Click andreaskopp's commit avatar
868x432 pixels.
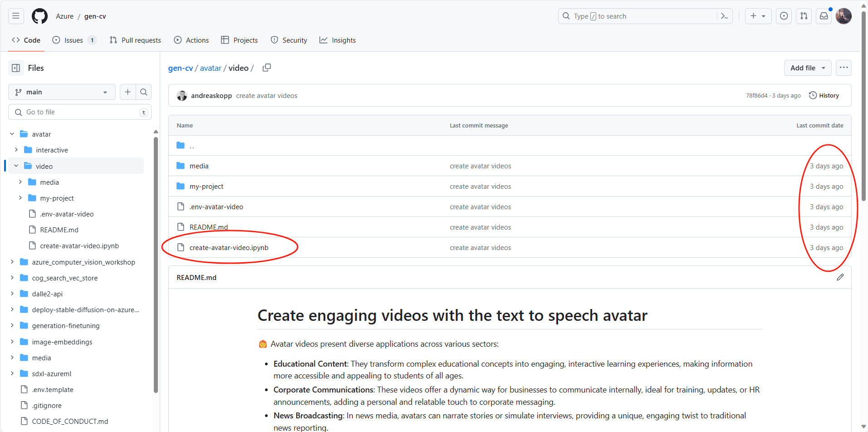coord(182,96)
